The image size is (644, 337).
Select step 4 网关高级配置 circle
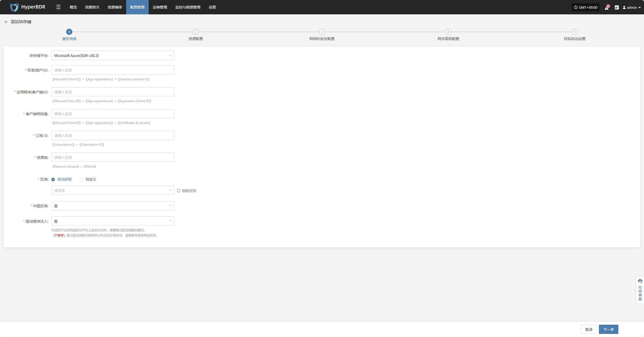click(448, 32)
